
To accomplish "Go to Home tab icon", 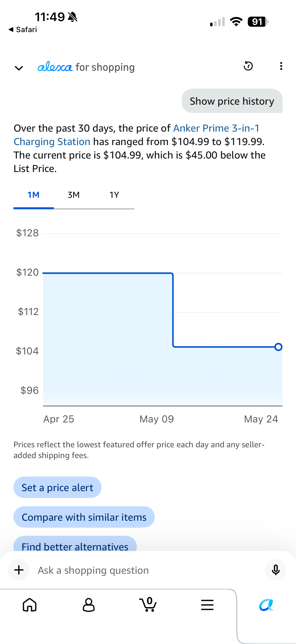I will (30, 605).
